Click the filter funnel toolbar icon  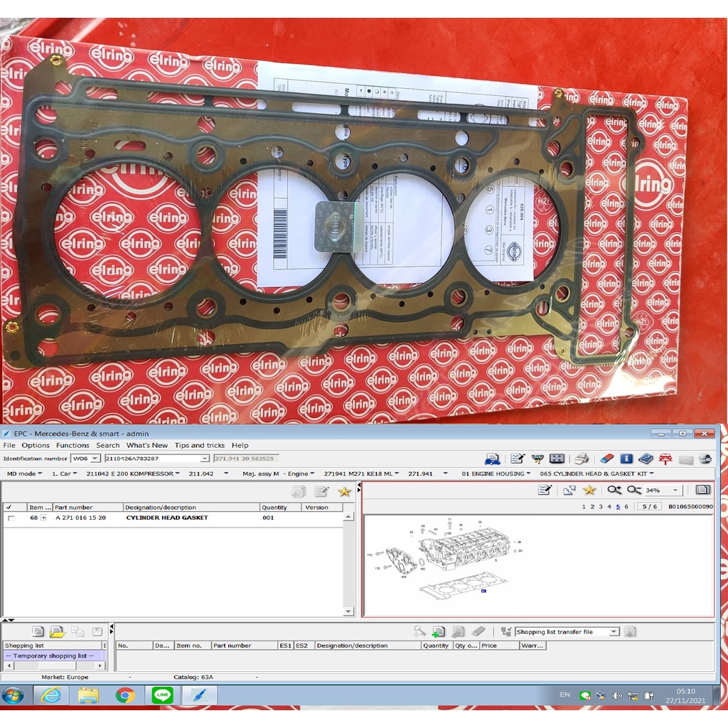(x=537, y=459)
